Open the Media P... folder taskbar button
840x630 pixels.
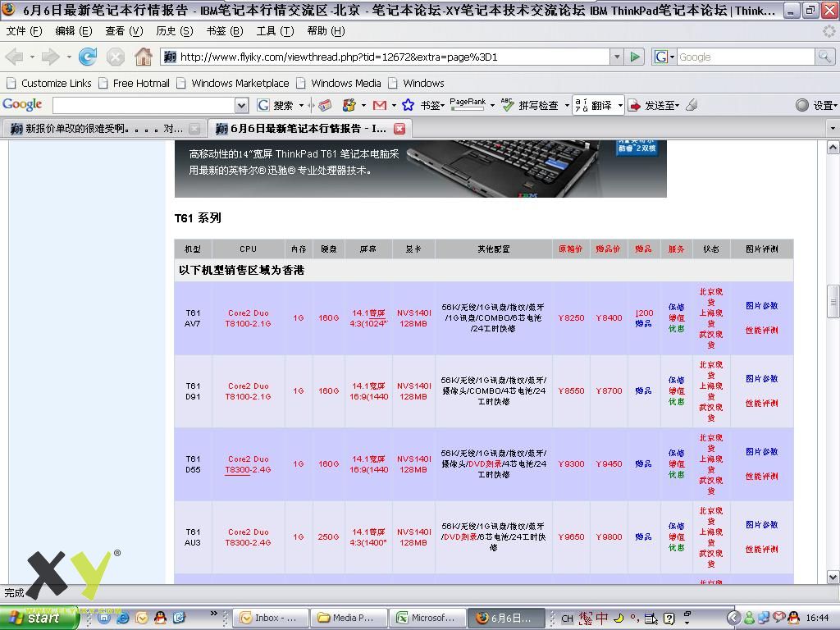349,618
